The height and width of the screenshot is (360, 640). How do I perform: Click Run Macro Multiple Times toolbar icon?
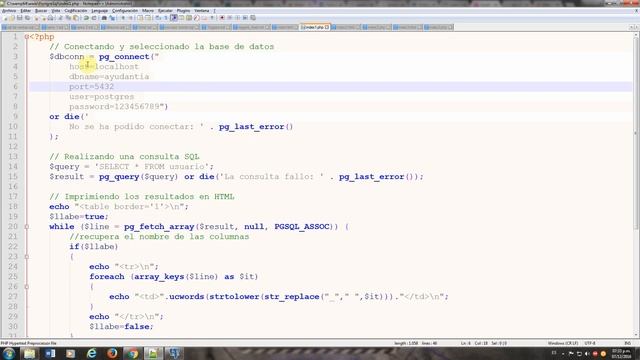click(245, 18)
